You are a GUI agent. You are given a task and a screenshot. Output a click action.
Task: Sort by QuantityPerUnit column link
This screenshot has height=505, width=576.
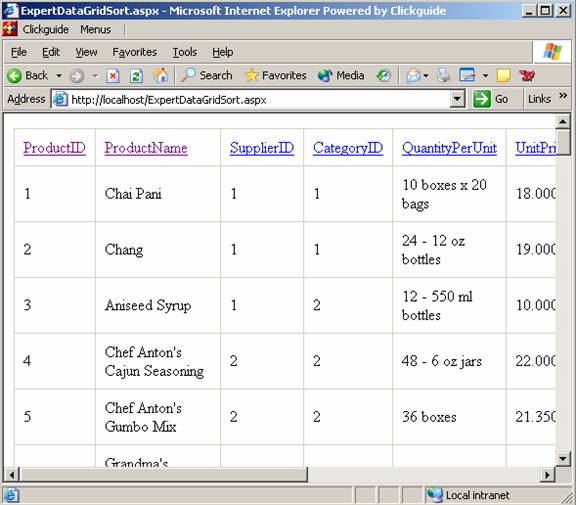(x=449, y=148)
